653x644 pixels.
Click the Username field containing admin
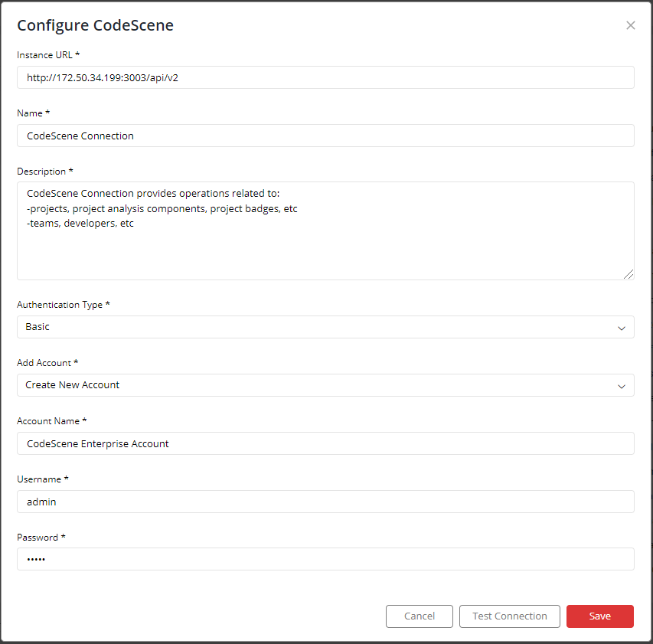(325, 502)
